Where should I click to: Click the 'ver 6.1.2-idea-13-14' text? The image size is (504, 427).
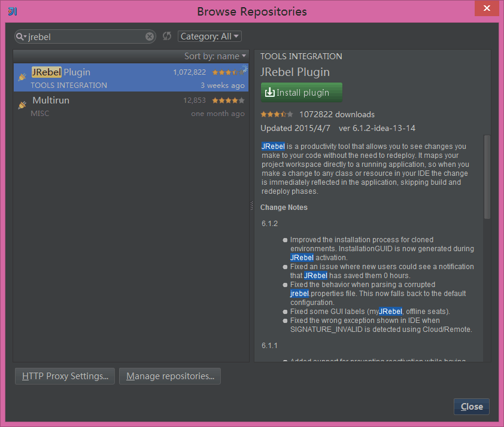click(377, 129)
